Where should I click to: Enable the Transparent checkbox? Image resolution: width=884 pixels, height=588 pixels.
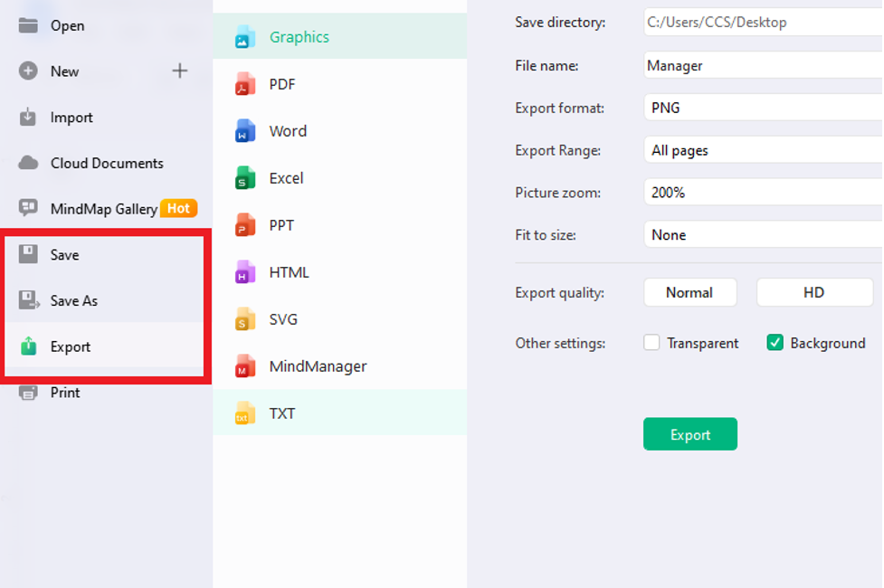coord(651,342)
